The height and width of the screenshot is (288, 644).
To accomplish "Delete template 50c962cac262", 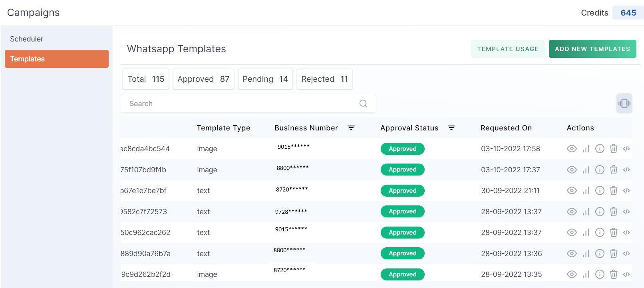I will [614, 233].
